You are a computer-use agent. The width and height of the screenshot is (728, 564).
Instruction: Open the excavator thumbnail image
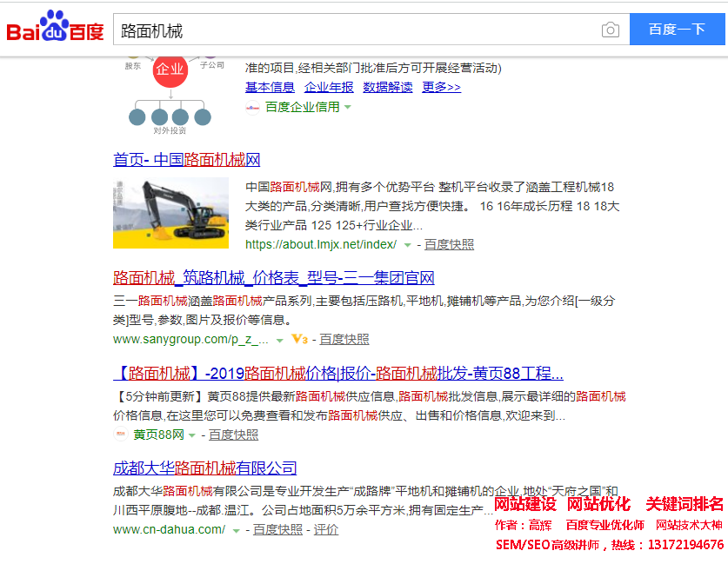[170, 213]
